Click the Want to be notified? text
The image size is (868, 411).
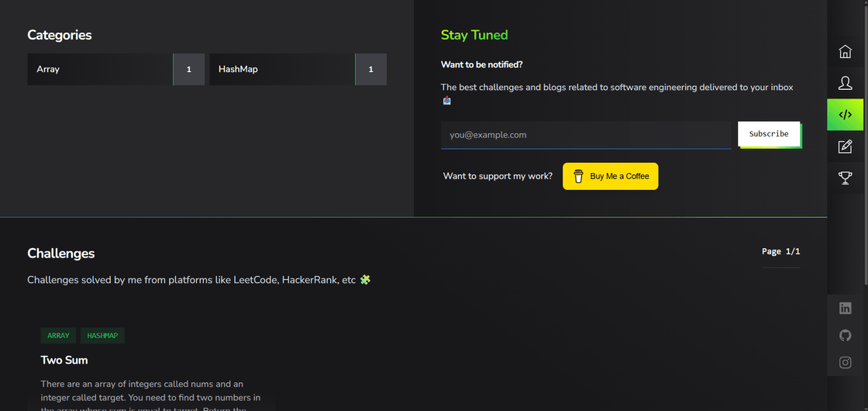click(x=481, y=64)
